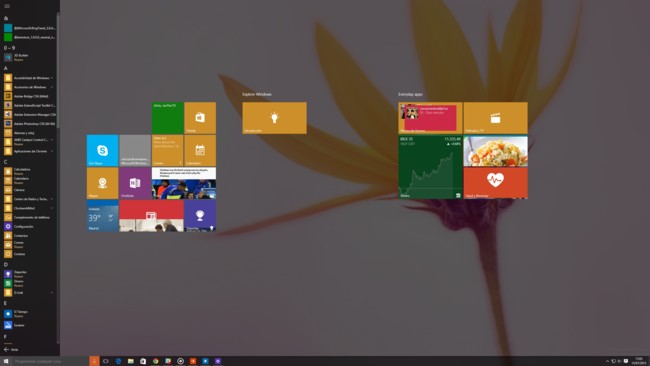Open the Maps (Mapas) tile
Image resolution: width=650 pixels, height=366 pixels.
pos(102,183)
